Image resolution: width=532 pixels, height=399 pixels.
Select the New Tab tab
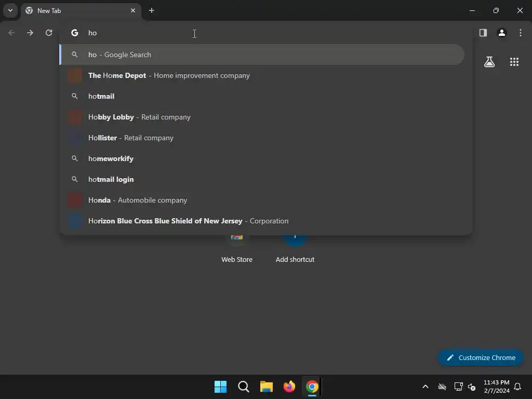[81, 11]
